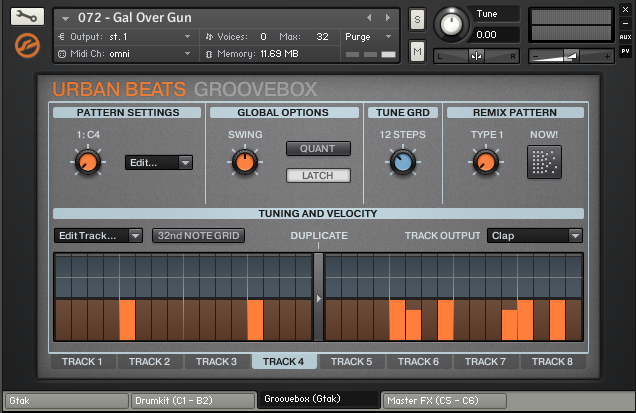Open the Edit Track... dropdown

(x=99, y=236)
